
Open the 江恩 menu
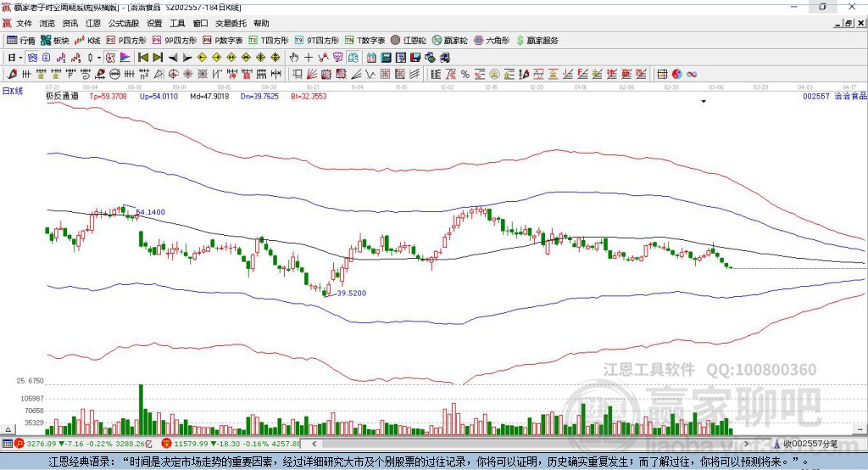pyautogui.click(x=93, y=23)
